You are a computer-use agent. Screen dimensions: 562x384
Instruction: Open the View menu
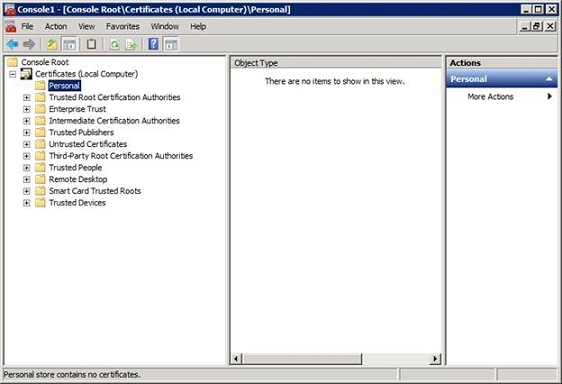pyautogui.click(x=86, y=27)
